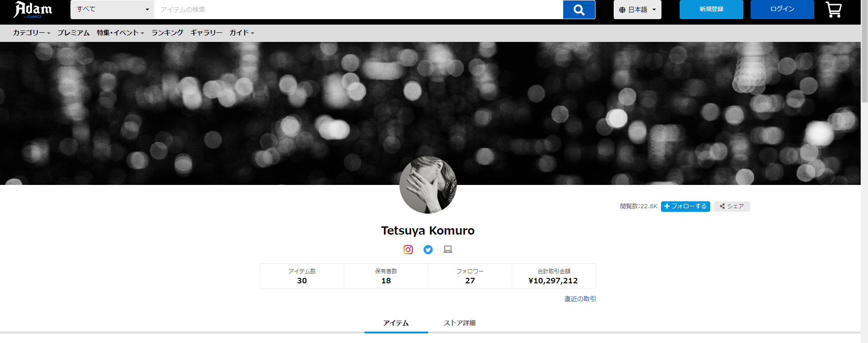The width and height of the screenshot is (868, 343).
Task: Expand the すべて search category dropdown
Action: [112, 10]
